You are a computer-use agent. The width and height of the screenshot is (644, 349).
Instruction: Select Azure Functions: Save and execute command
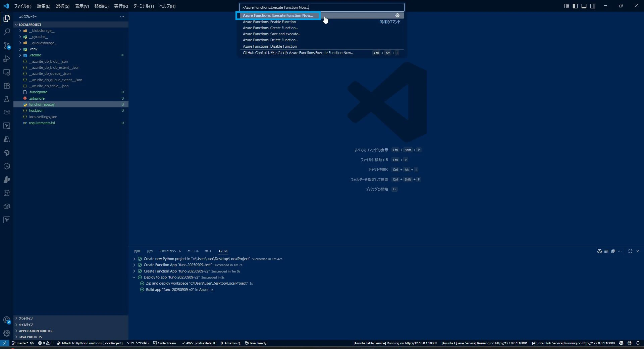(322, 34)
